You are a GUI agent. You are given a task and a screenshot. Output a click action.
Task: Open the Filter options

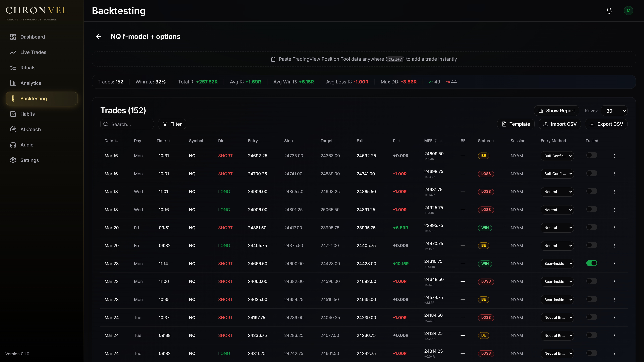click(x=172, y=124)
